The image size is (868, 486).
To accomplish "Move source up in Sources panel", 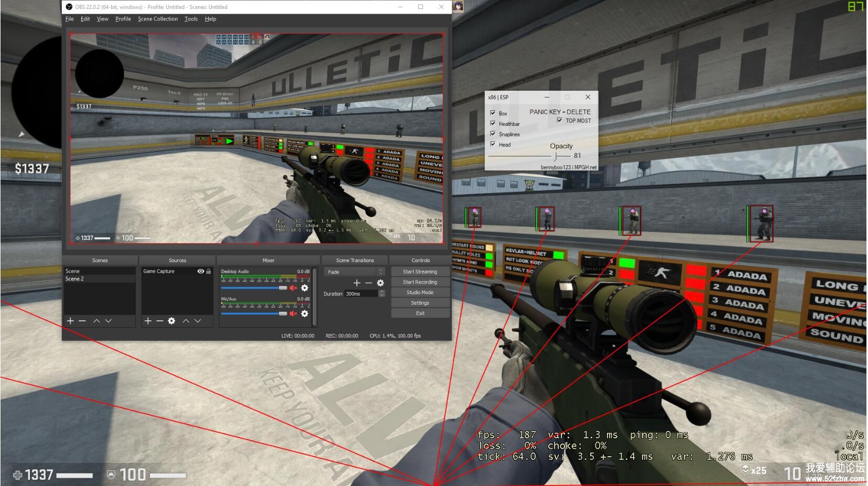I will click(x=186, y=320).
